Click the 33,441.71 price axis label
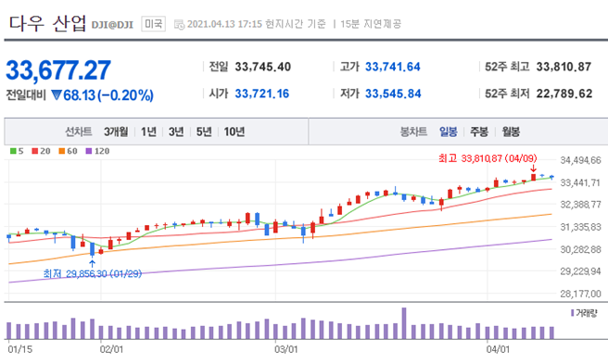 (x=580, y=182)
